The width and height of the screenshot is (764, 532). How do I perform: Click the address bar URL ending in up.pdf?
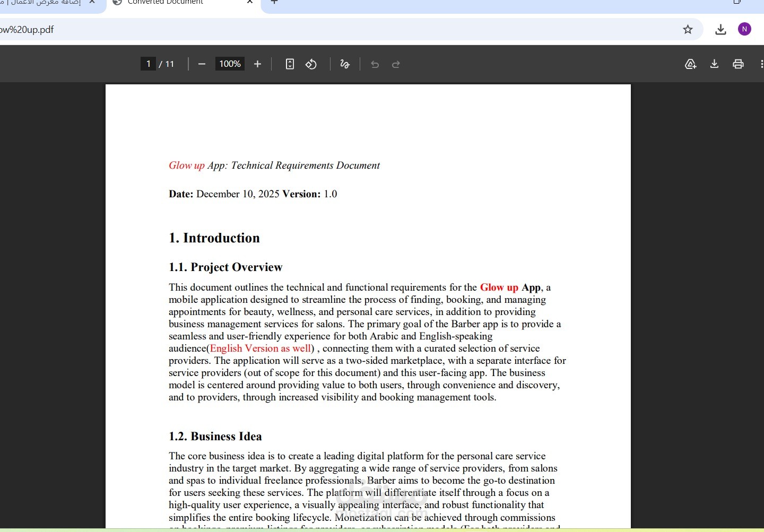pyautogui.click(x=27, y=30)
